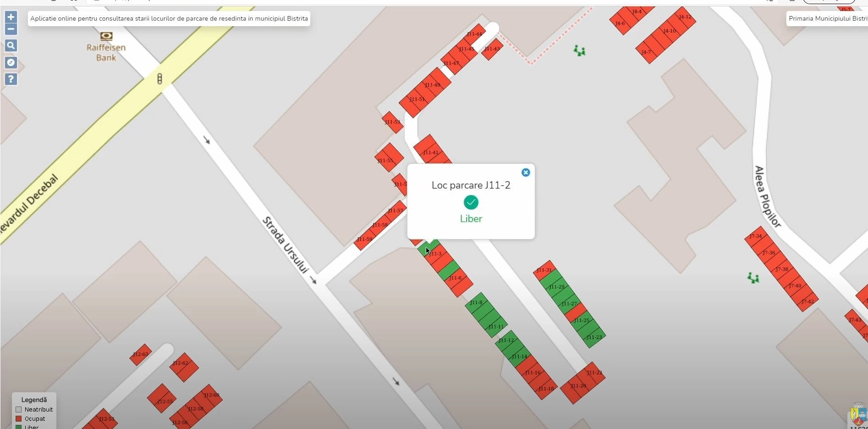Zoom out with the minus button
This screenshot has height=429, width=868.
click(x=11, y=29)
